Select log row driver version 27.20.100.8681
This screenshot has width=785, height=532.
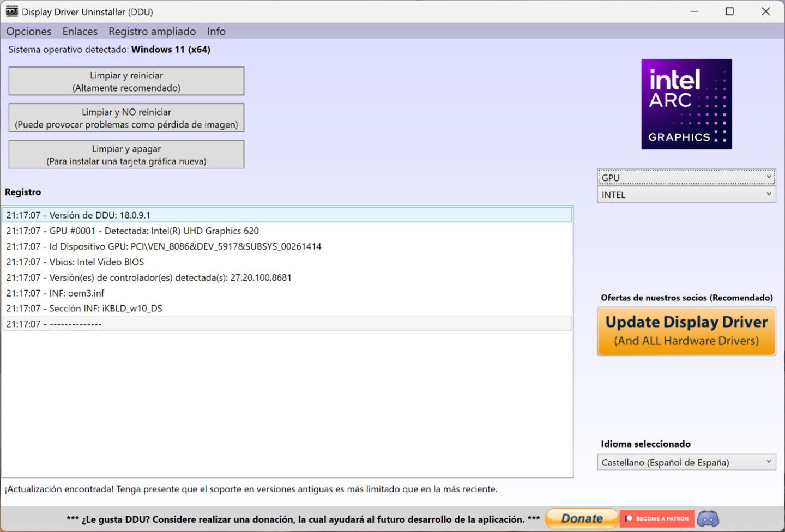pos(287,277)
